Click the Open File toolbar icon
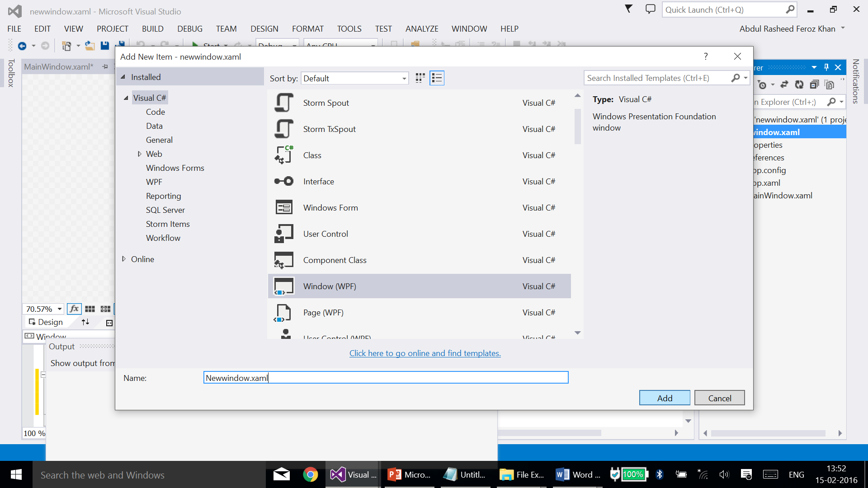 click(90, 46)
